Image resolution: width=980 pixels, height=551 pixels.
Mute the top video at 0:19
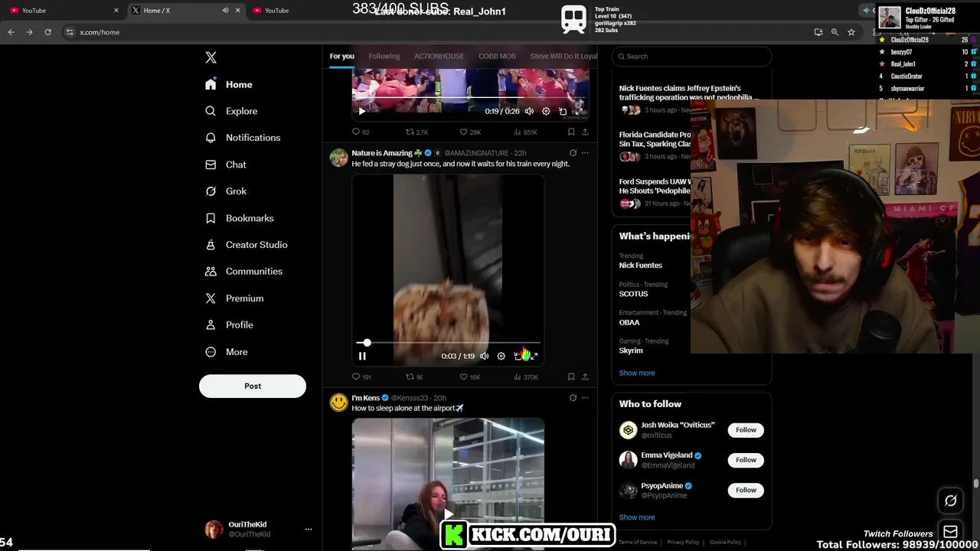pos(529,111)
